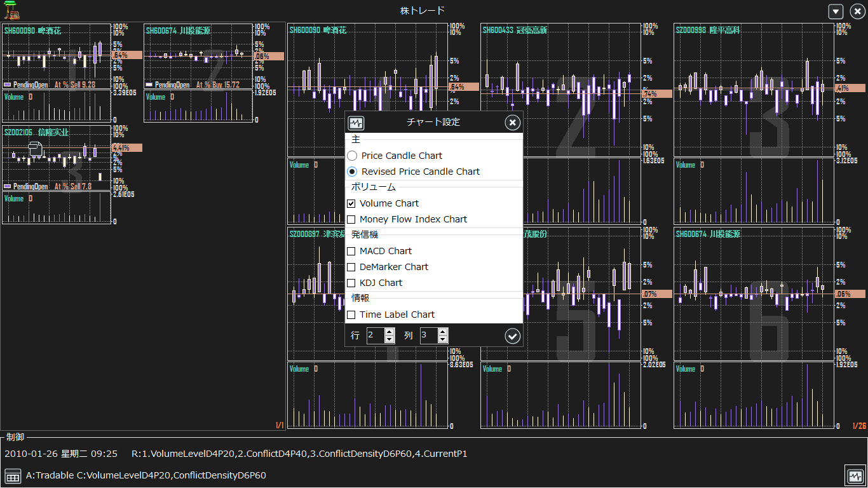Click the 4.41% price tag on the 信隆实业 chart

pos(127,147)
